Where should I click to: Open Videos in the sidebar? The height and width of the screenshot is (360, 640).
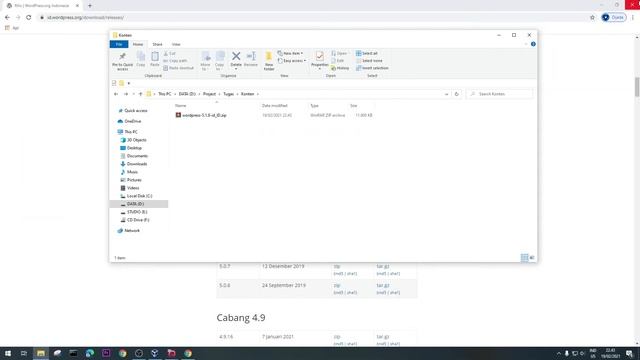pos(133,188)
